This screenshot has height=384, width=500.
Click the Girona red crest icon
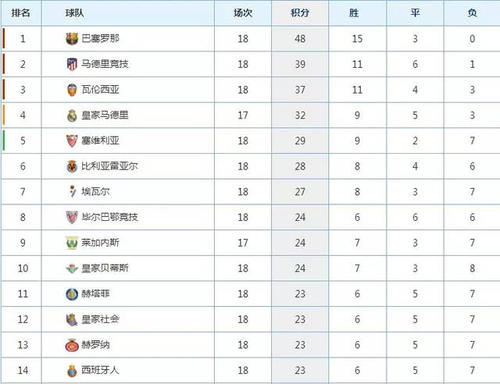click(72, 345)
